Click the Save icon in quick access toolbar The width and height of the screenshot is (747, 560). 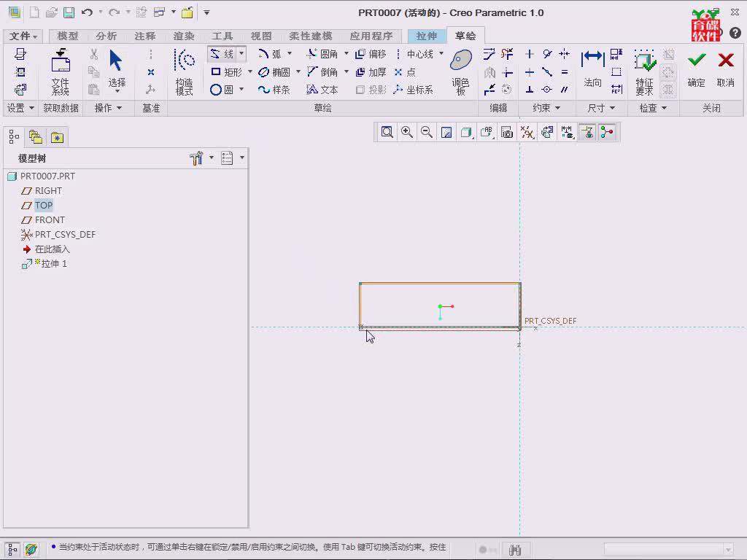pos(69,12)
